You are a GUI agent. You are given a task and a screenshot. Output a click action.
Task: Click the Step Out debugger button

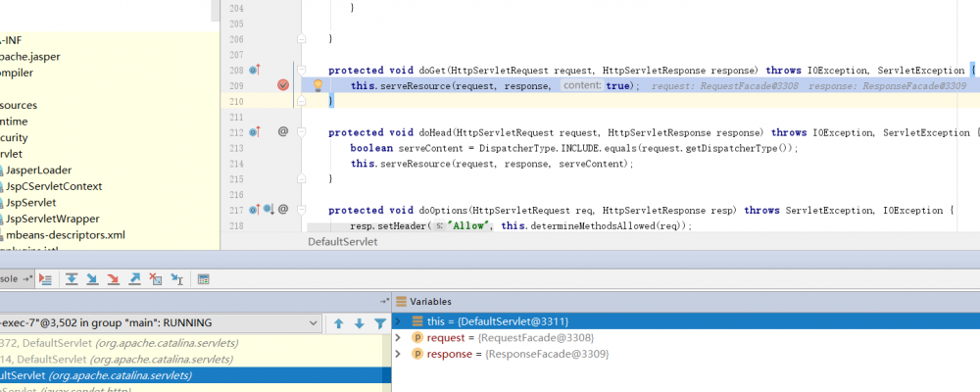134,279
